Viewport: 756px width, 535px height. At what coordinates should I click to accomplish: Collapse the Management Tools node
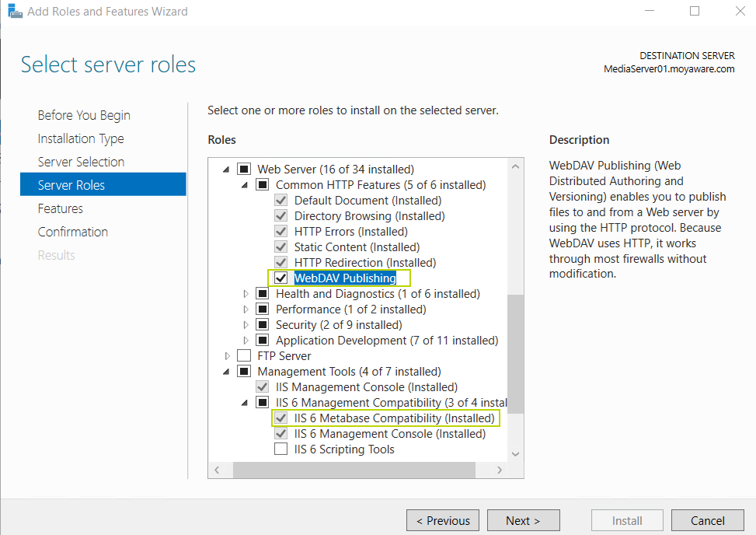tap(226, 372)
